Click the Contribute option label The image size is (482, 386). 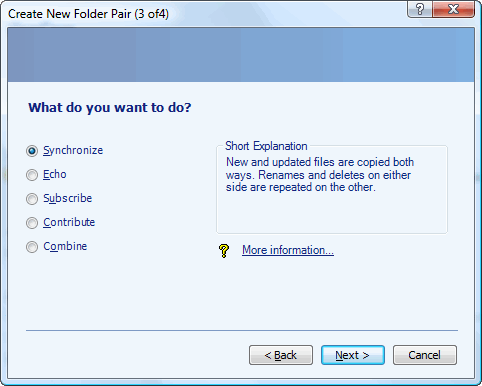(x=69, y=222)
